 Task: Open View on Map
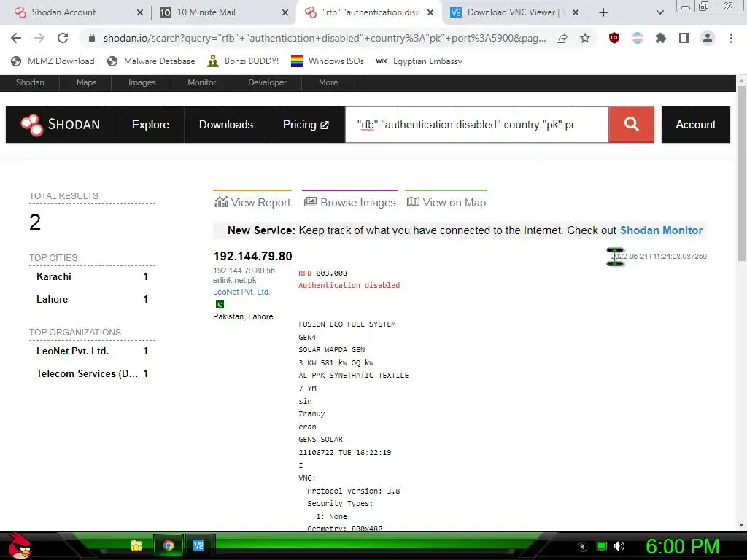point(446,203)
